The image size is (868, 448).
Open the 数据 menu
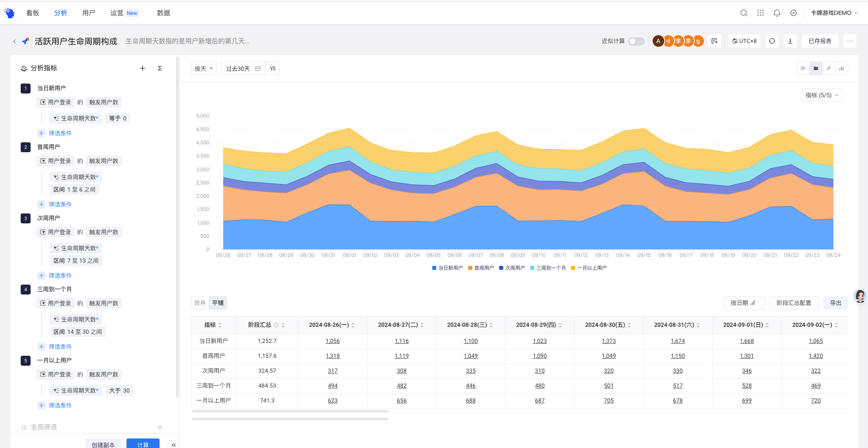click(x=164, y=13)
